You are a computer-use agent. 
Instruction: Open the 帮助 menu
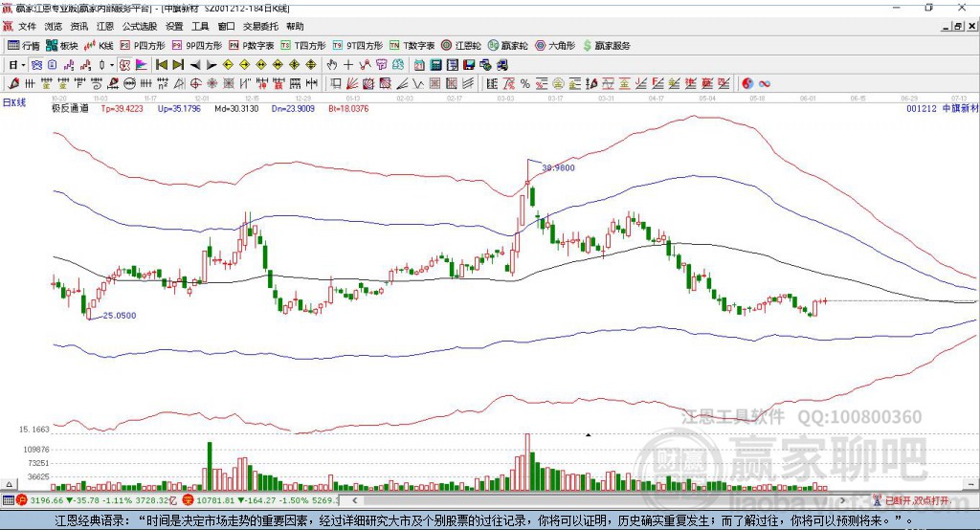(x=295, y=26)
